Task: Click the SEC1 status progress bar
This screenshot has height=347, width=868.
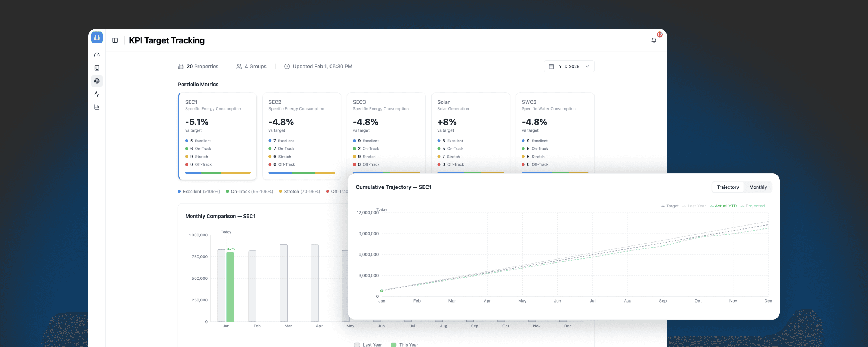Action: (218, 173)
